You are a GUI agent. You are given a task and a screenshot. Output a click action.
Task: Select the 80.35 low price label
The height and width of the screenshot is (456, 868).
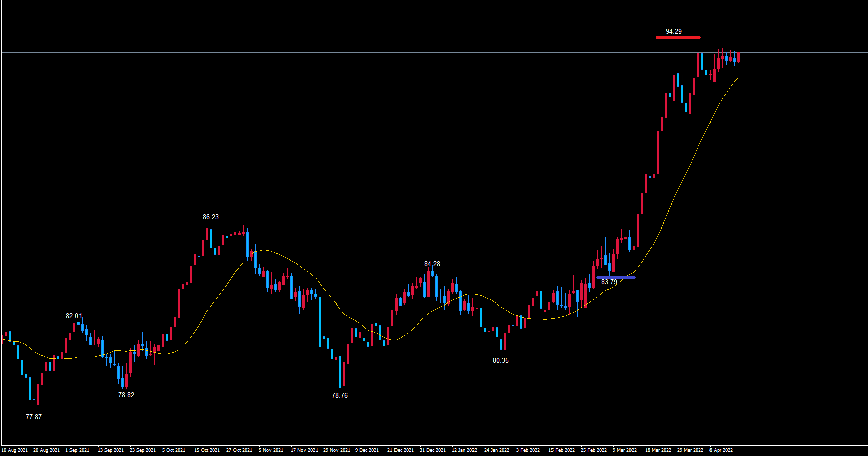point(500,360)
